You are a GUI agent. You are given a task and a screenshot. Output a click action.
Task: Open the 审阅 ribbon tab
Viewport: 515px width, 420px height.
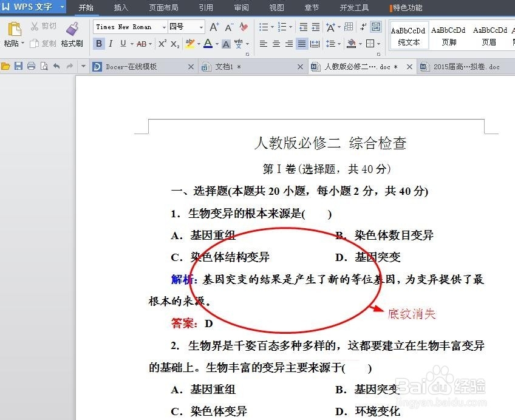point(241,8)
